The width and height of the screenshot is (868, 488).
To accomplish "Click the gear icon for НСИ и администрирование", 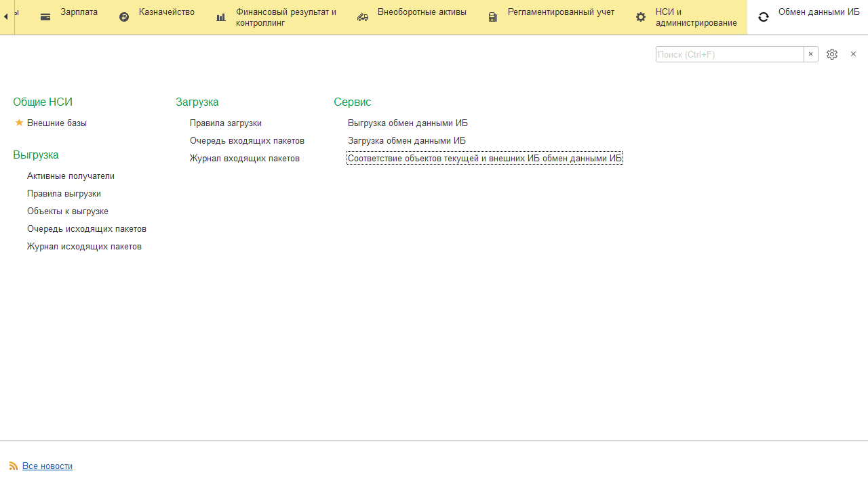I will click(x=641, y=17).
